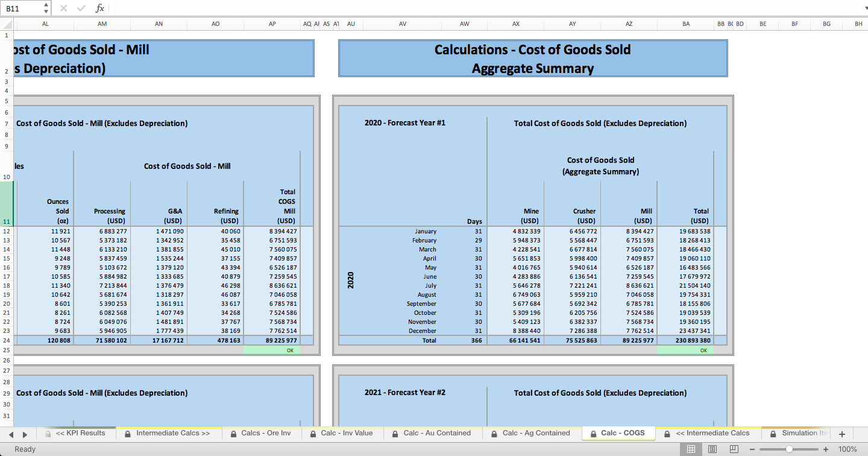Screen dimensions: 868x456
Task: Click the February month label
Action: [x=424, y=241]
